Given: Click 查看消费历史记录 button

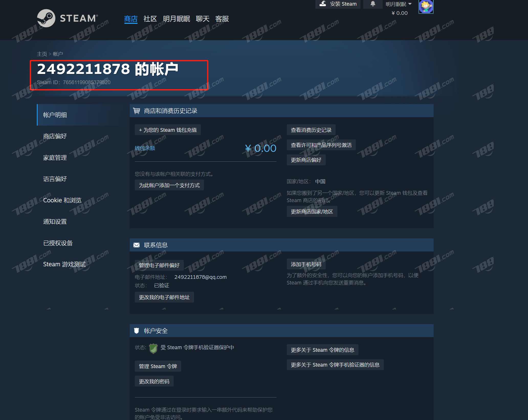Looking at the screenshot, I should point(311,130).
